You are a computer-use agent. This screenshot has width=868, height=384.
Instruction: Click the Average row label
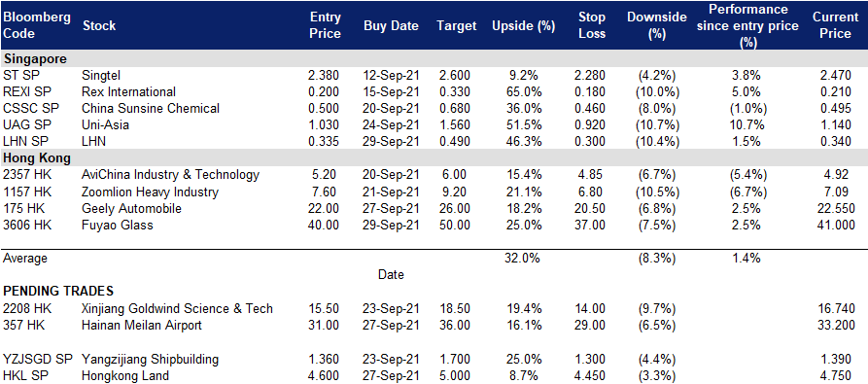25,259
